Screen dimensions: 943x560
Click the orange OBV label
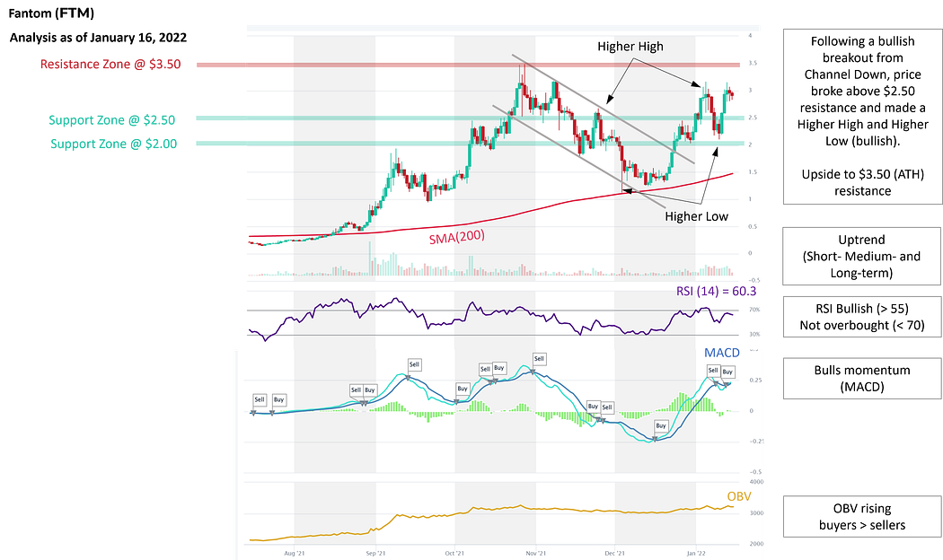739,497
